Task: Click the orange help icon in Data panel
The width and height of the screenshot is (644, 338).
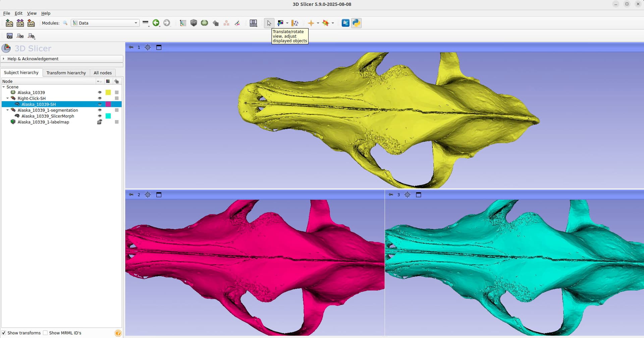Action: [118, 333]
